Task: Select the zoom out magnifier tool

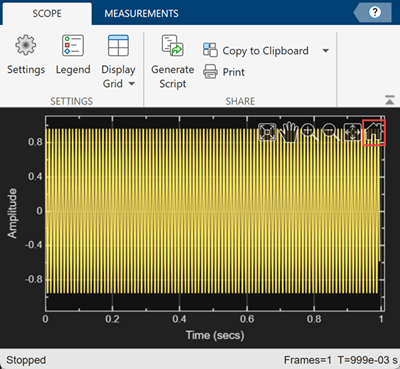Action: [331, 132]
